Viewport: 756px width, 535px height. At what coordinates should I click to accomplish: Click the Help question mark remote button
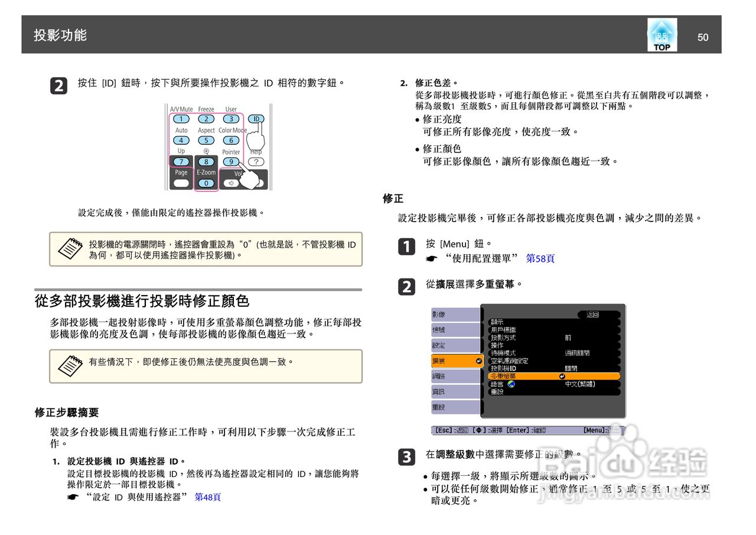tap(256, 161)
